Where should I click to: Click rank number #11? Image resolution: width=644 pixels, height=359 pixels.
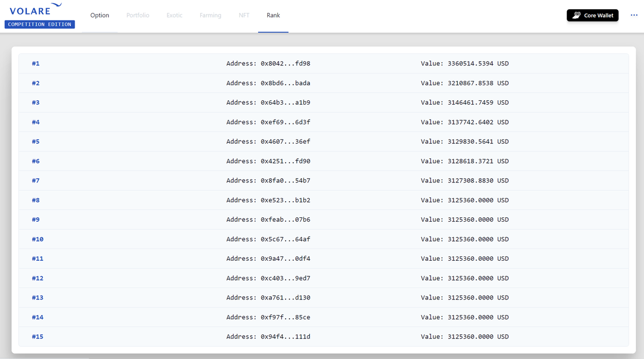(38, 259)
